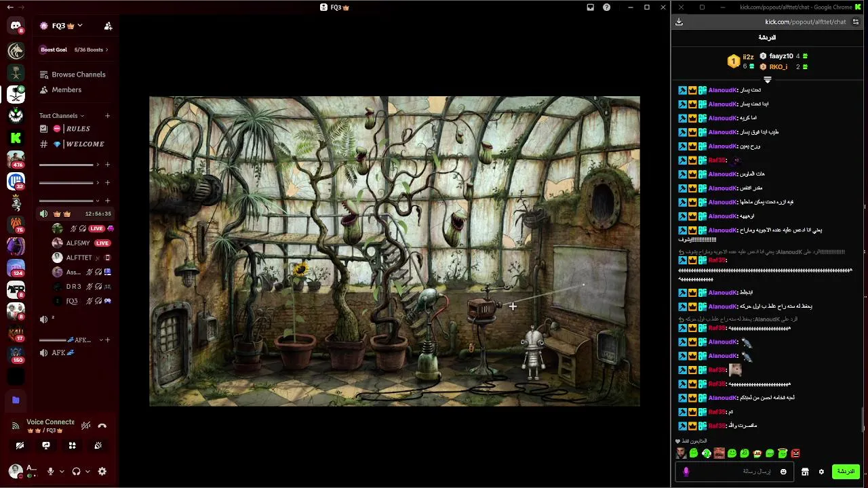Open RKO_i in Kick leaderboard
This screenshot has height=488, width=868.
[783, 67]
